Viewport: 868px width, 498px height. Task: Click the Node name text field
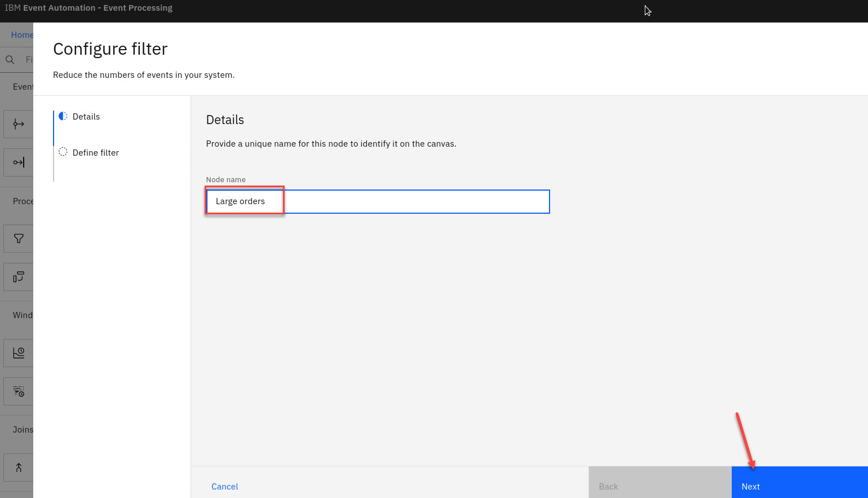[378, 202]
